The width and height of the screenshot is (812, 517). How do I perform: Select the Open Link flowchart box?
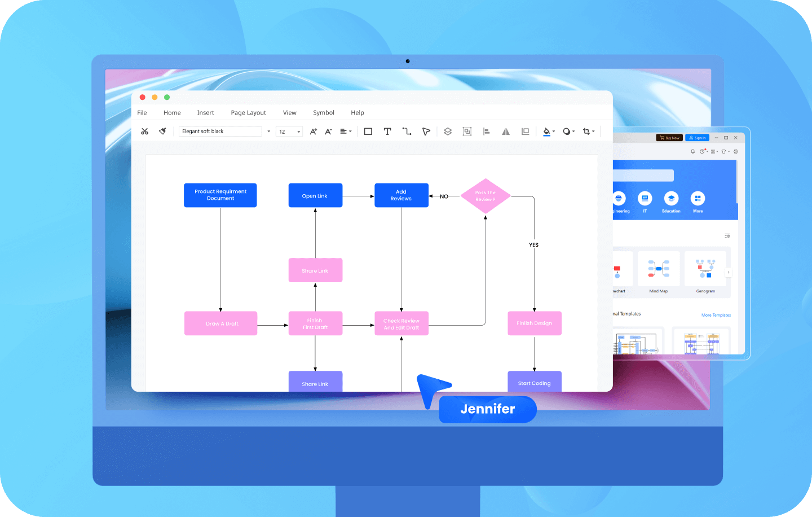click(x=315, y=195)
